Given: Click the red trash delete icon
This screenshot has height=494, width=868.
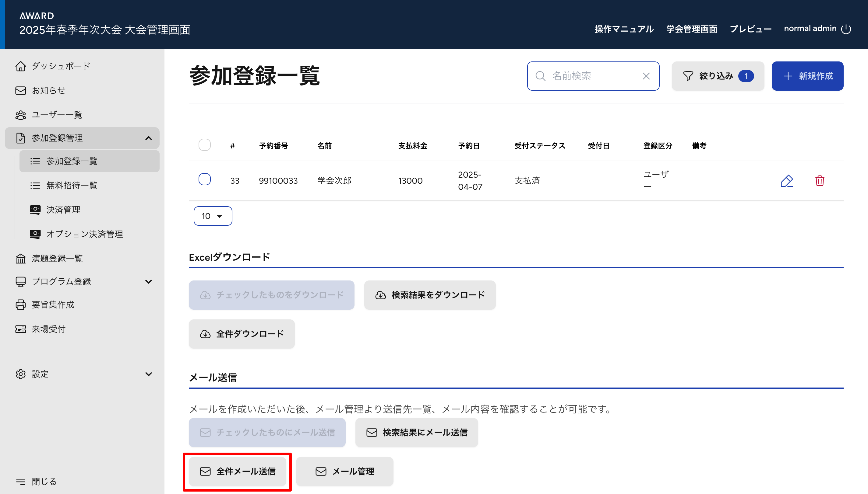Looking at the screenshot, I should (820, 181).
